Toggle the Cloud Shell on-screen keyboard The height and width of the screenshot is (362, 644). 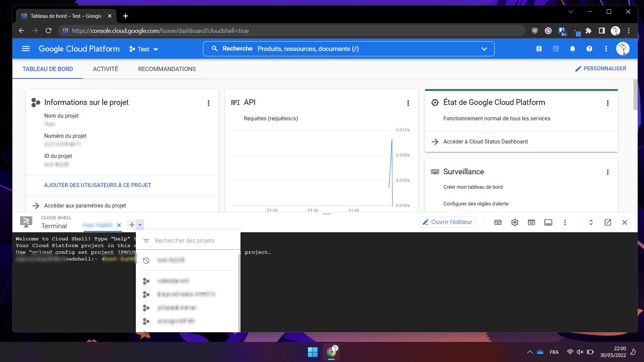(498, 223)
